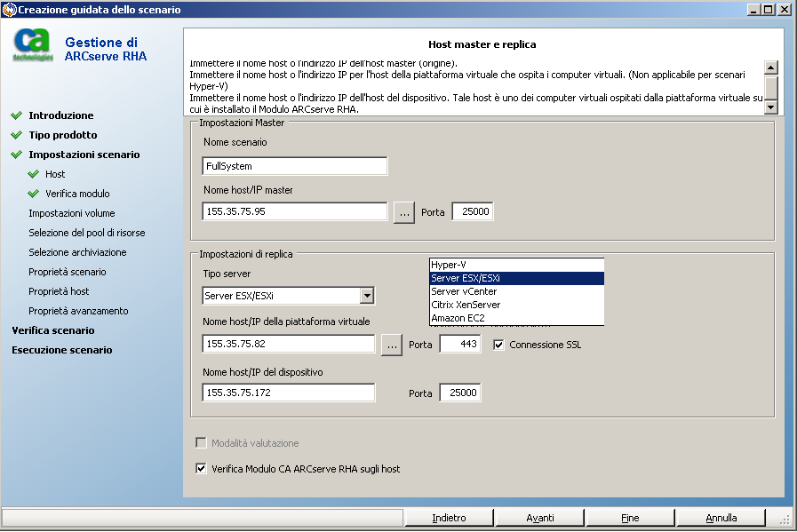Open the browse dialog for Nome host/IP master
The height and width of the screenshot is (532, 797).
tap(403, 212)
